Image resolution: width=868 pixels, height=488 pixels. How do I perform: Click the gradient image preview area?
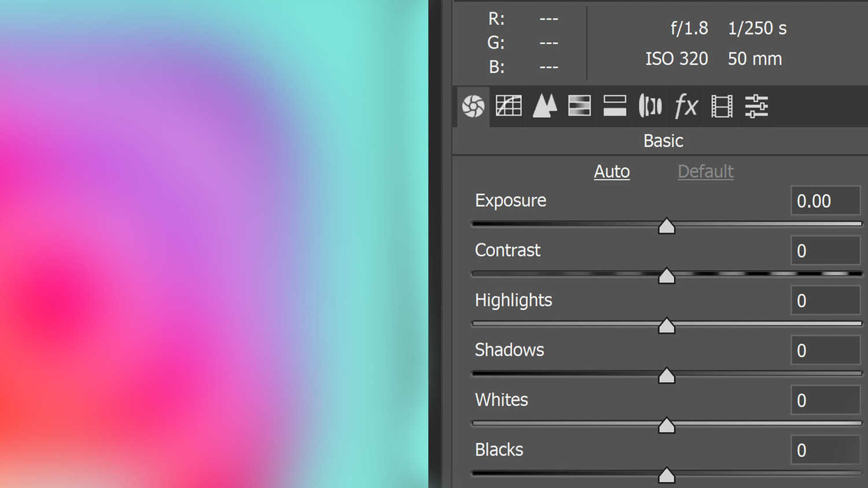tap(214, 244)
